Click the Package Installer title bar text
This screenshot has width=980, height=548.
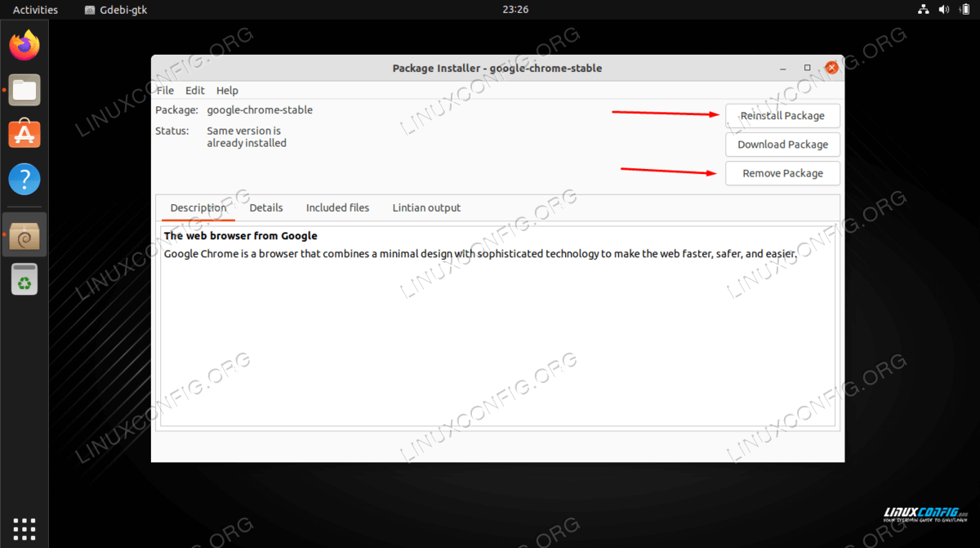(497, 68)
